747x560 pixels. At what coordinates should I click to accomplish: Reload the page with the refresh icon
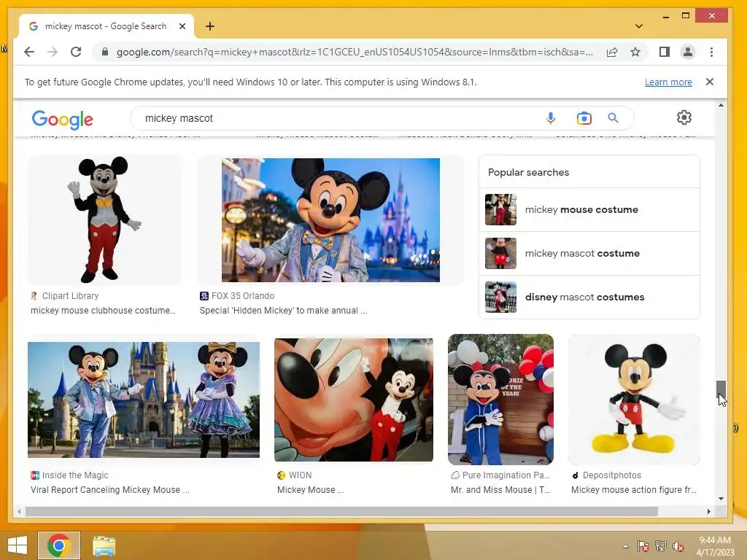pyautogui.click(x=76, y=52)
